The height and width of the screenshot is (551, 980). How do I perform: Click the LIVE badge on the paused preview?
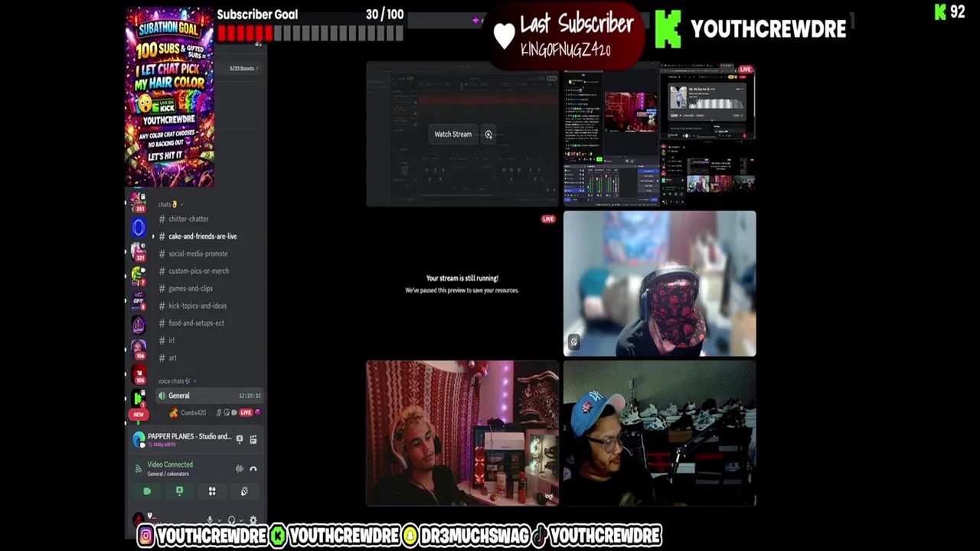click(x=548, y=219)
